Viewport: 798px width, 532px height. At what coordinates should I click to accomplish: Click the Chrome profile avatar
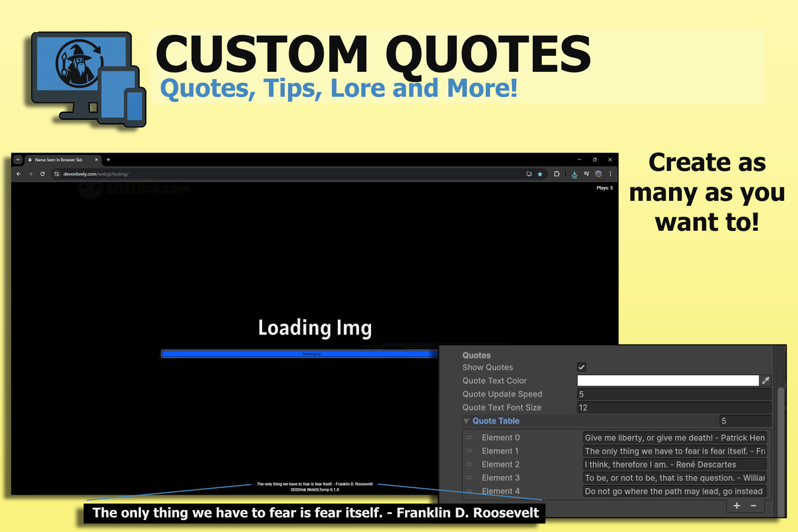(598, 174)
